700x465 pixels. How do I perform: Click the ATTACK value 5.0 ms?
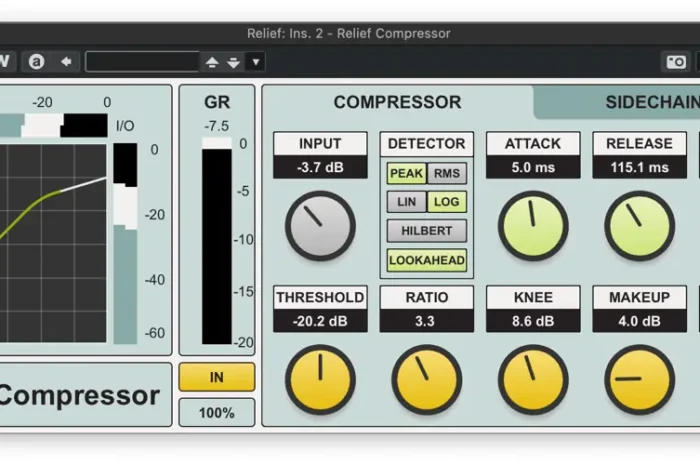533,167
